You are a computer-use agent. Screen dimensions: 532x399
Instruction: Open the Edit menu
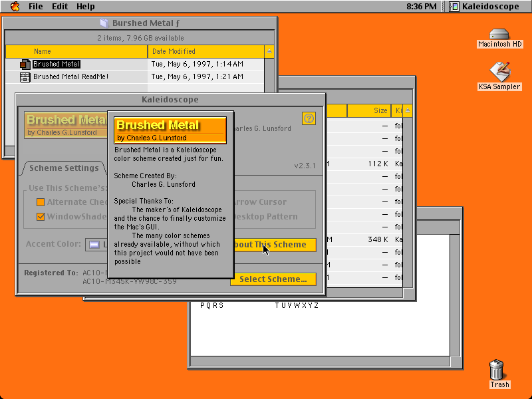click(x=60, y=7)
